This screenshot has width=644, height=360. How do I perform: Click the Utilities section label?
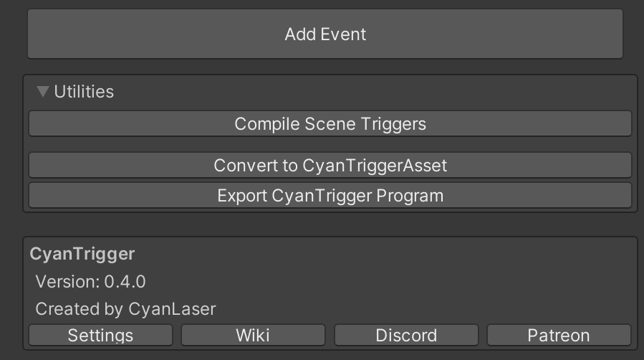tap(84, 92)
